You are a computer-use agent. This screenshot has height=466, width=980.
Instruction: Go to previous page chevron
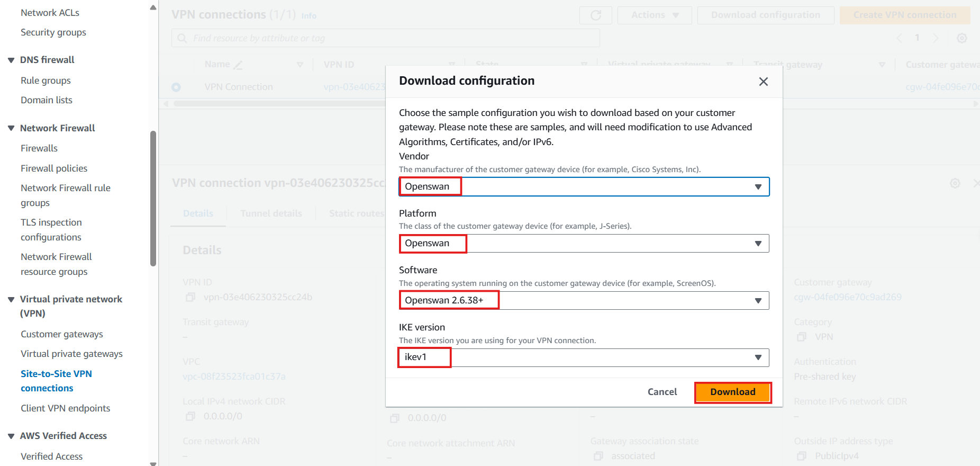coord(899,38)
